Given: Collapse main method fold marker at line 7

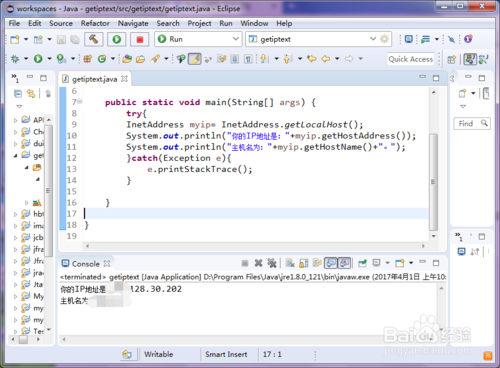Looking at the screenshot, I should tap(80, 101).
